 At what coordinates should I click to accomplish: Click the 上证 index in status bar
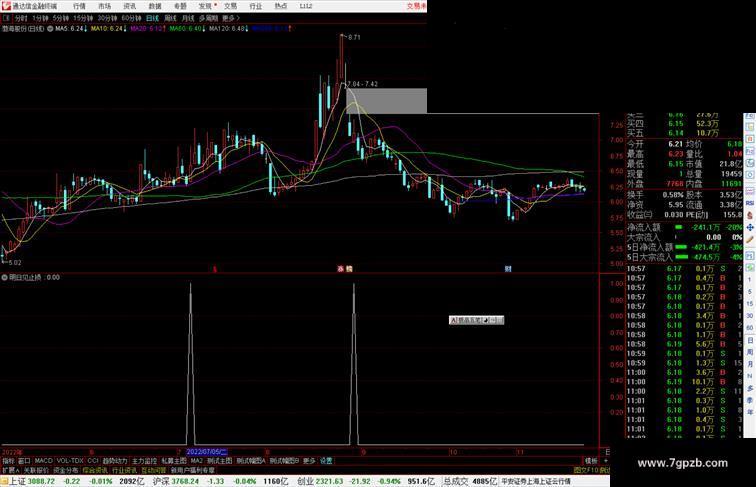(x=17, y=481)
